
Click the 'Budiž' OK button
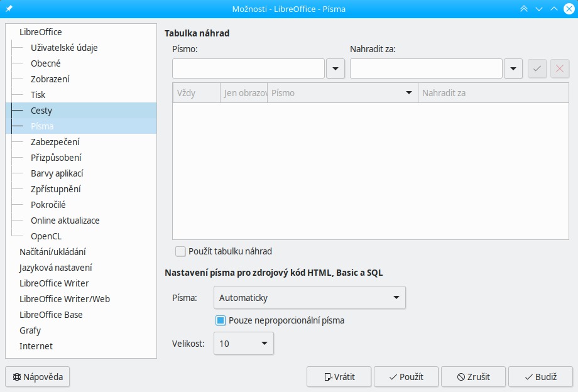pyautogui.click(x=540, y=377)
